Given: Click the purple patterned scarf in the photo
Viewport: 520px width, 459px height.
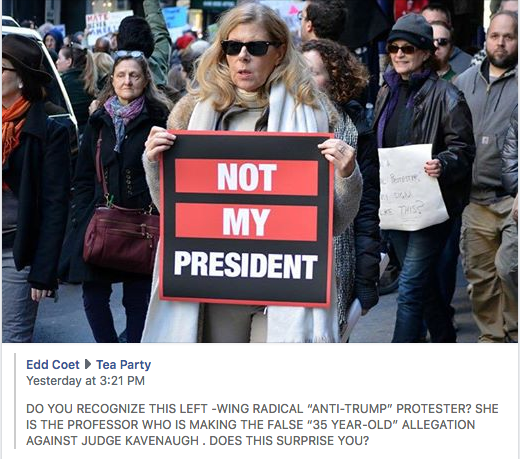Looking at the screenshot, I should [x=124, y=115].
